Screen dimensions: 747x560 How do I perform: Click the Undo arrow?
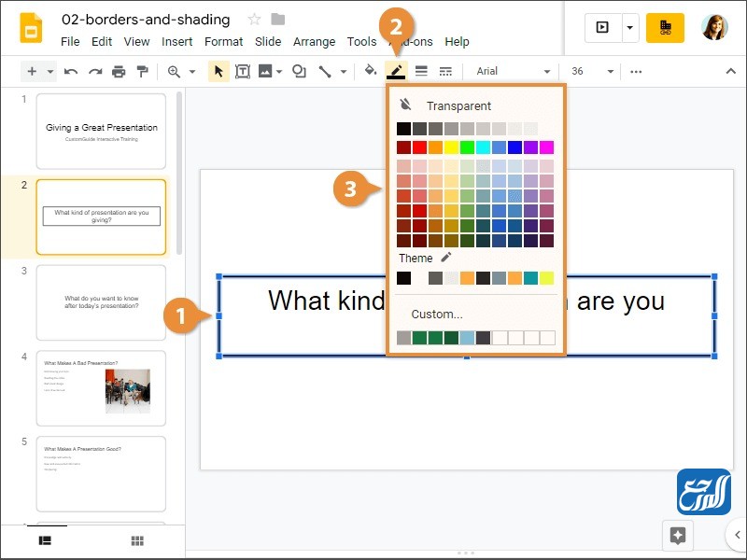point(71,71)
